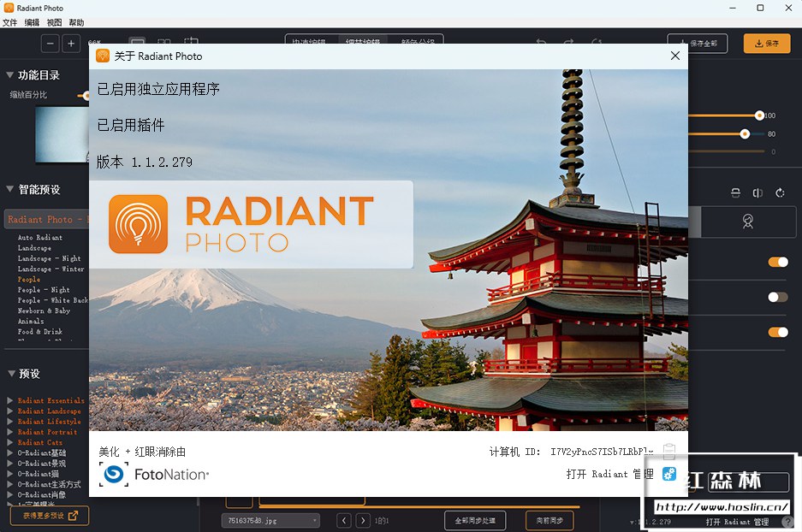Expand Radiant Lifestyle preset group

tap(9, 422)
